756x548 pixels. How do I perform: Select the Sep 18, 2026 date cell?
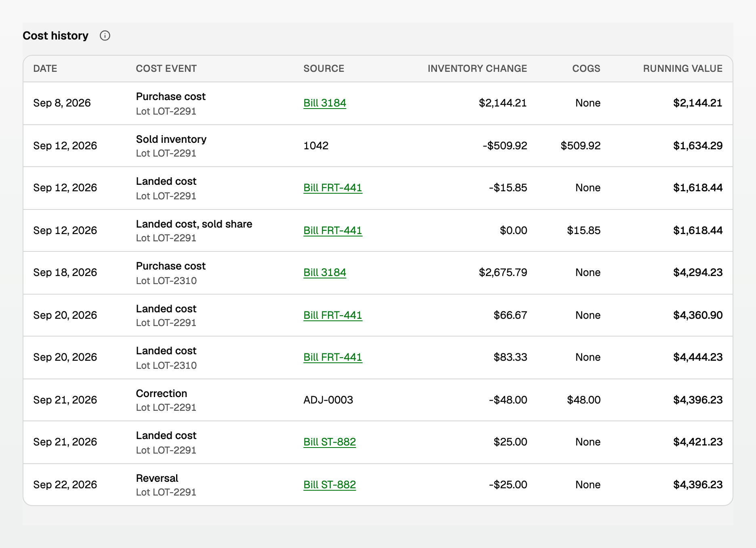coord(65,272)
